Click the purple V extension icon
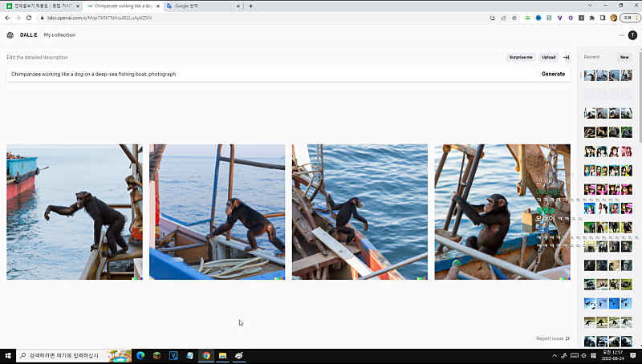 coord(559,18)
